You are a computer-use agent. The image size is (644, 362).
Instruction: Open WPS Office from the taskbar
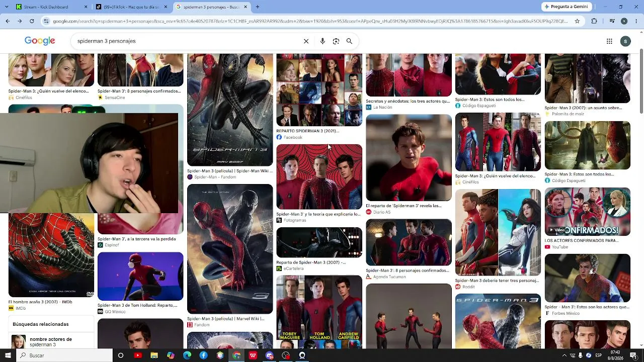pos(253,355)
